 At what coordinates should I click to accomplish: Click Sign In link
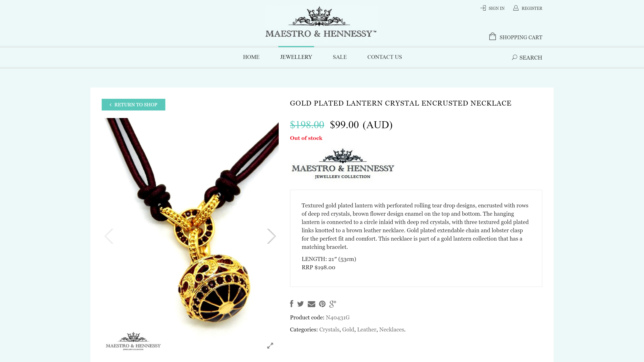pos(492,8)
